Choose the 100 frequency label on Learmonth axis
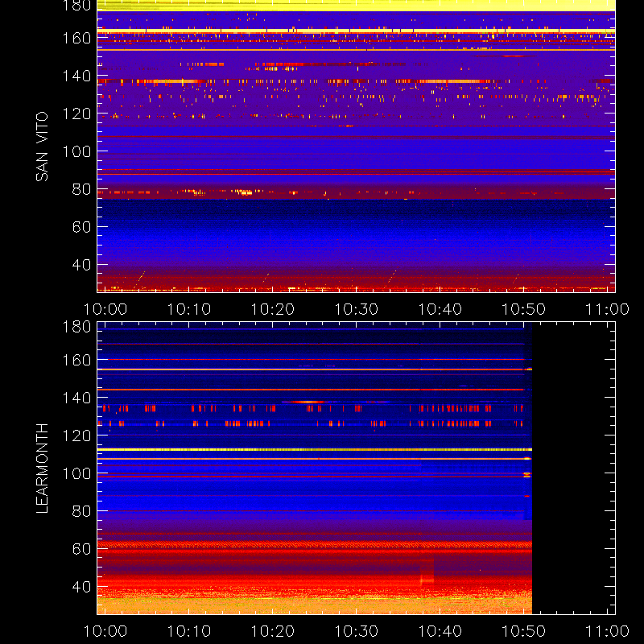 76,473
